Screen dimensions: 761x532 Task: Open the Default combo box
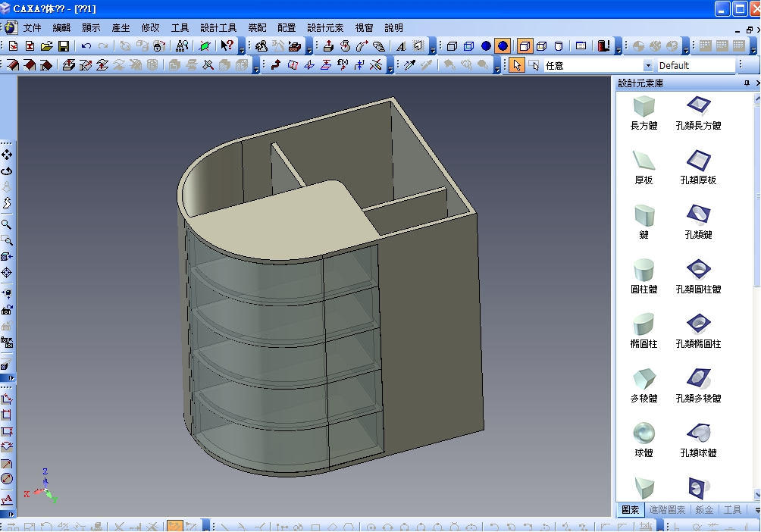pyautogui.click(x=696, y=65)
